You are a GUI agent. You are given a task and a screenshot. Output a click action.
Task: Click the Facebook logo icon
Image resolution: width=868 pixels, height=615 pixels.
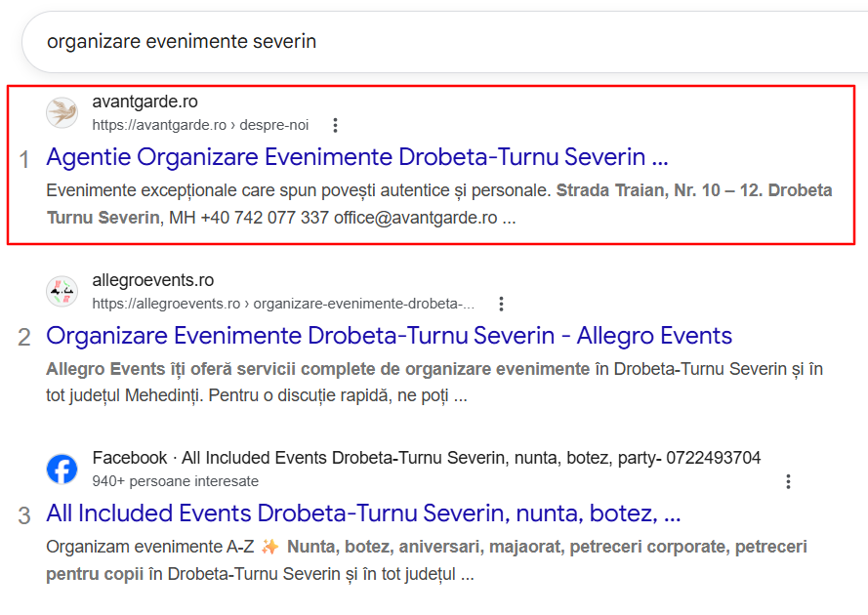pyautogui.click(x=62, y=470)
